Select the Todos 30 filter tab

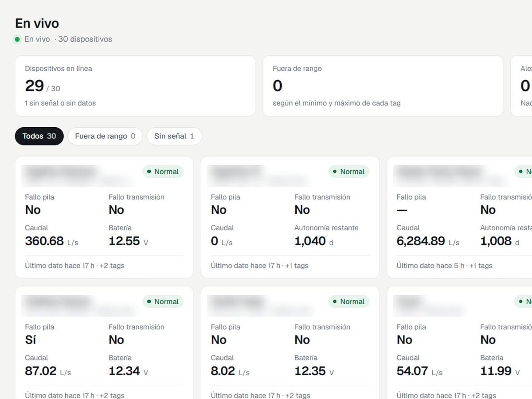pyautogui.click(x=39, y=136)
